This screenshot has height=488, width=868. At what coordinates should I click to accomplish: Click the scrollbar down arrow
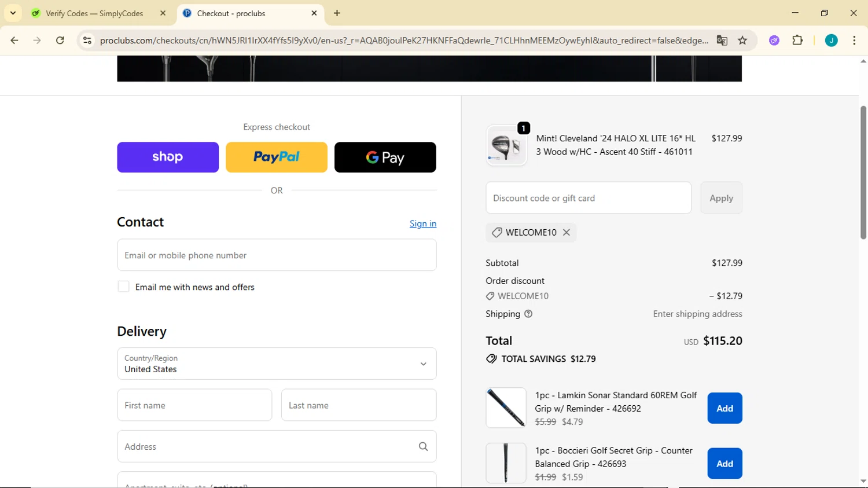click(x=863, y=482)
